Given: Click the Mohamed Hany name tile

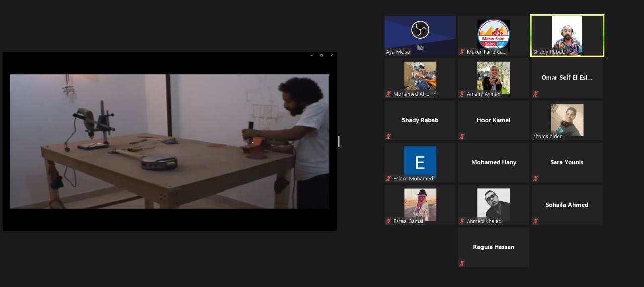Looking at the screenshot, I should tap(493, 162).
